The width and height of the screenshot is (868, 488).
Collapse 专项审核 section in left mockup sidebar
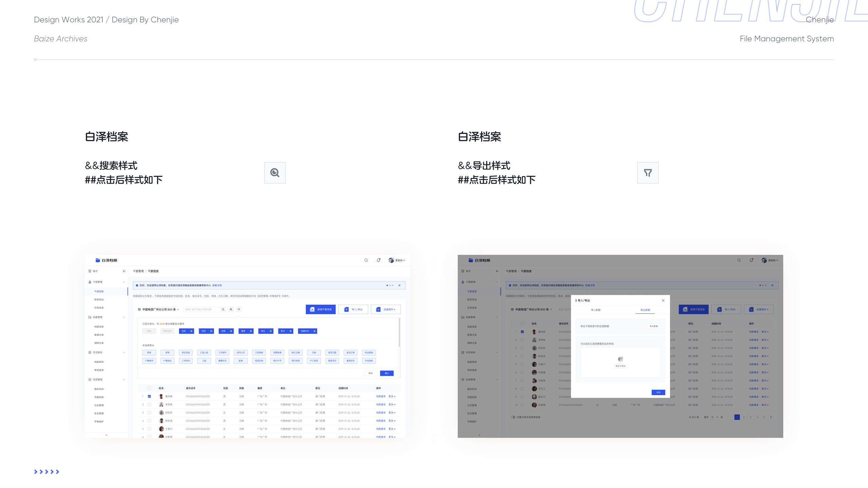(x=124, y=352)
